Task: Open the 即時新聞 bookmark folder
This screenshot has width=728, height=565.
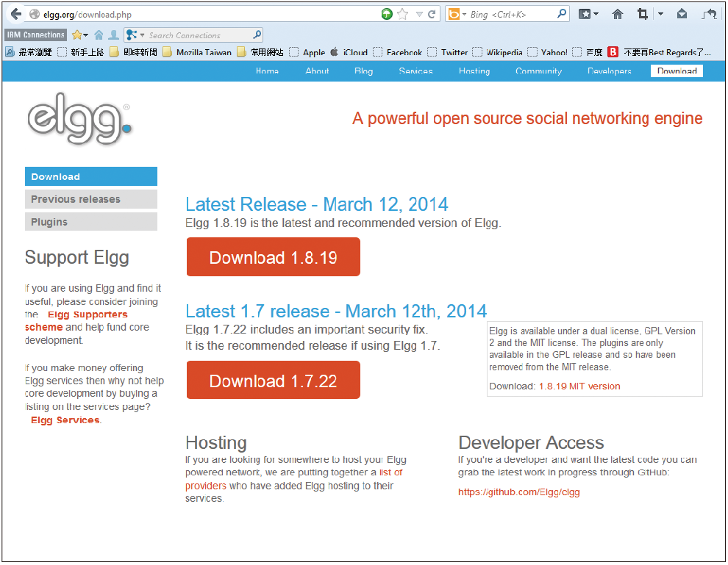Action: pos(133,52)
